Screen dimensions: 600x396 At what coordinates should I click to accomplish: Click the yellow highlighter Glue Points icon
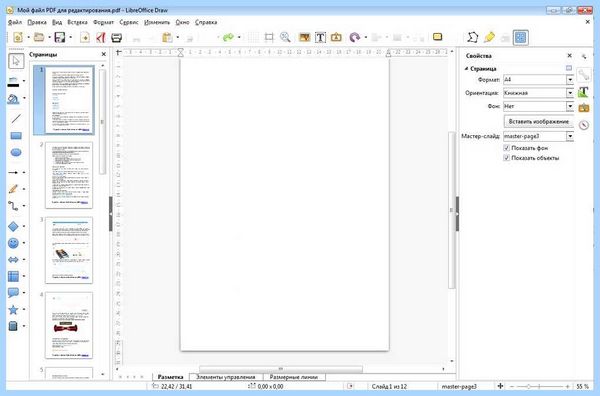click(489, 37)
